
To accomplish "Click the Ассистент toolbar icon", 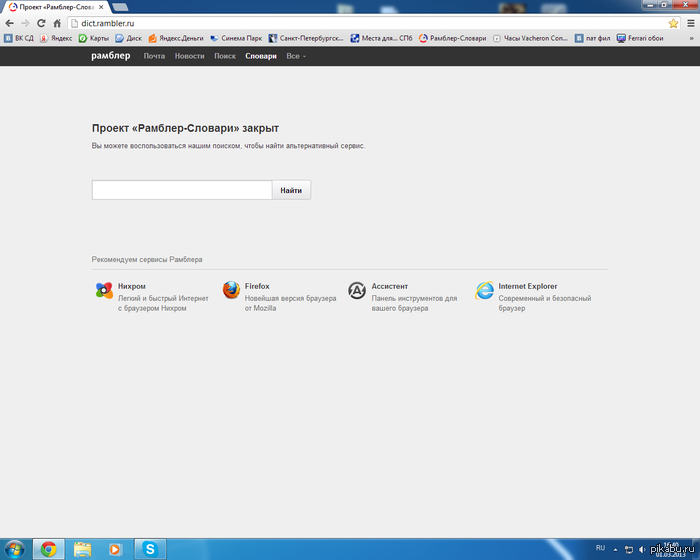I will point(357,291).
